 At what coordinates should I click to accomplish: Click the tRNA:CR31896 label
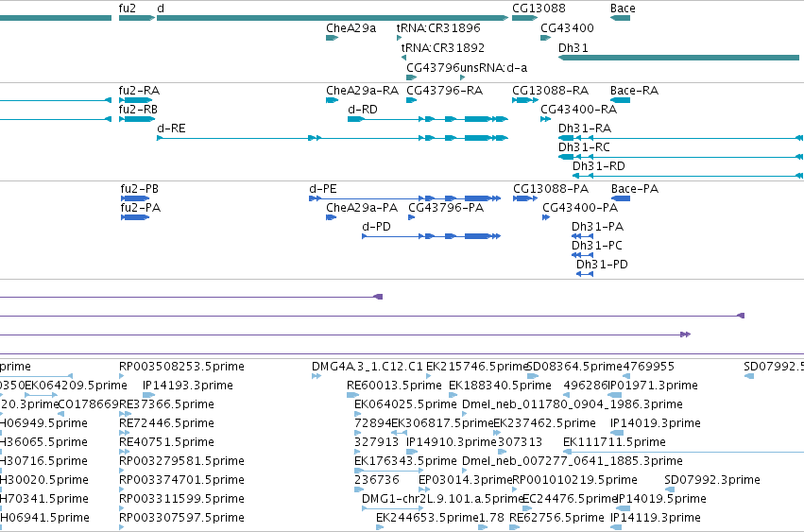click(x=438, y=27)
